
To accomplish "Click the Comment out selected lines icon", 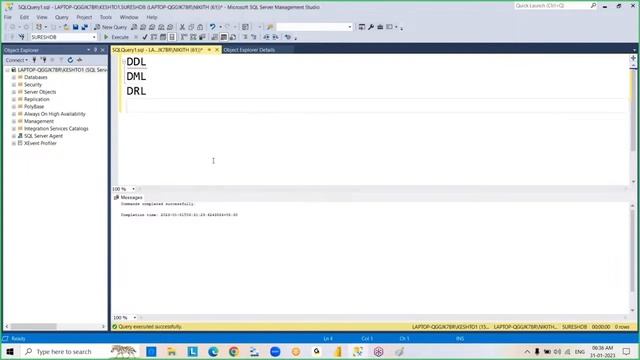I will 245,37.
